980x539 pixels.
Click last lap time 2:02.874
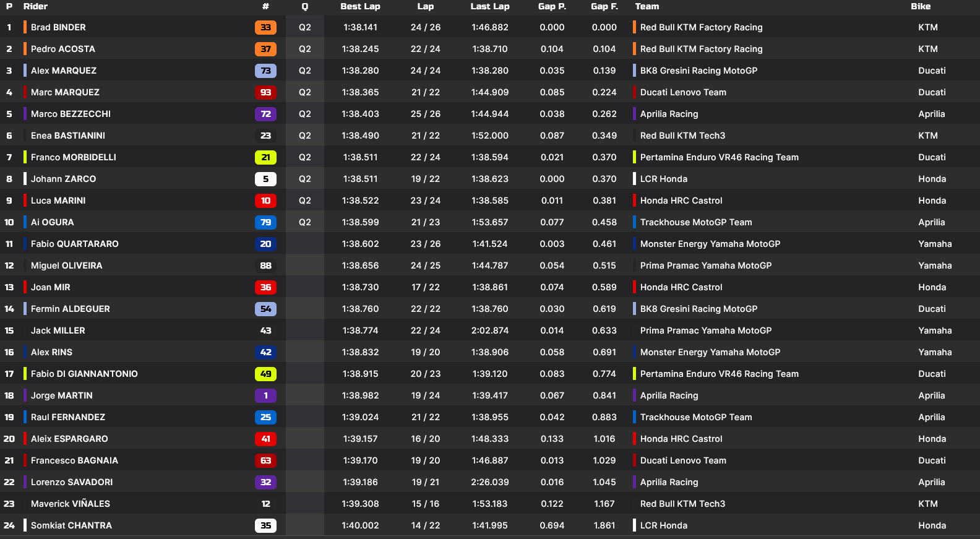[x=490, y=330]
